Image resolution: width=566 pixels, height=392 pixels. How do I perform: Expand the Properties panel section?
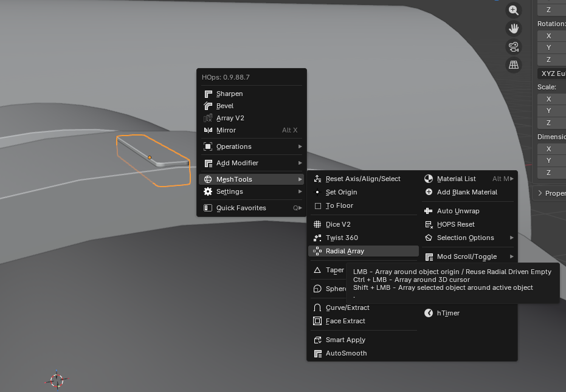pyautogui.click(x=551, y=193)
